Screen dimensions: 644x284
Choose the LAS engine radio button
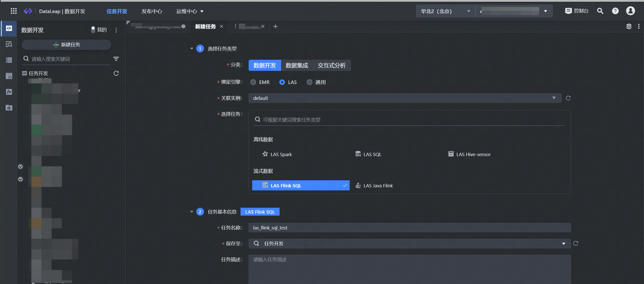tap(282, 82)
